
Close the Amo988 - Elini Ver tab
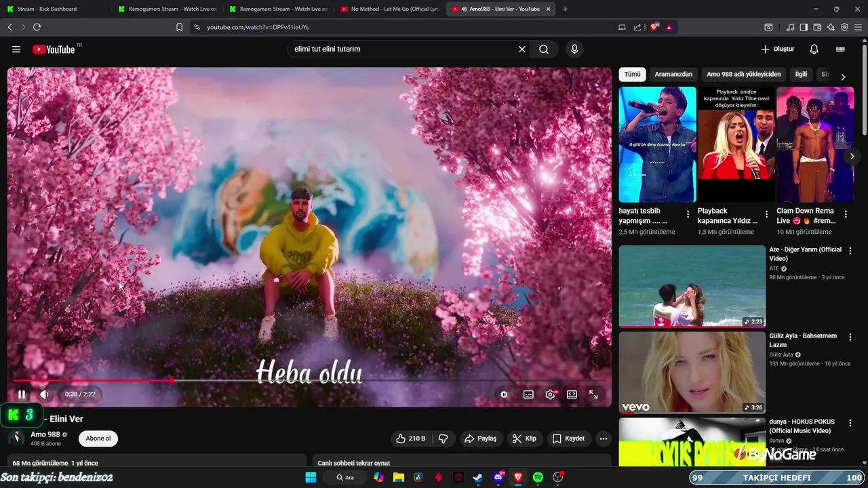tap(548, 9)
